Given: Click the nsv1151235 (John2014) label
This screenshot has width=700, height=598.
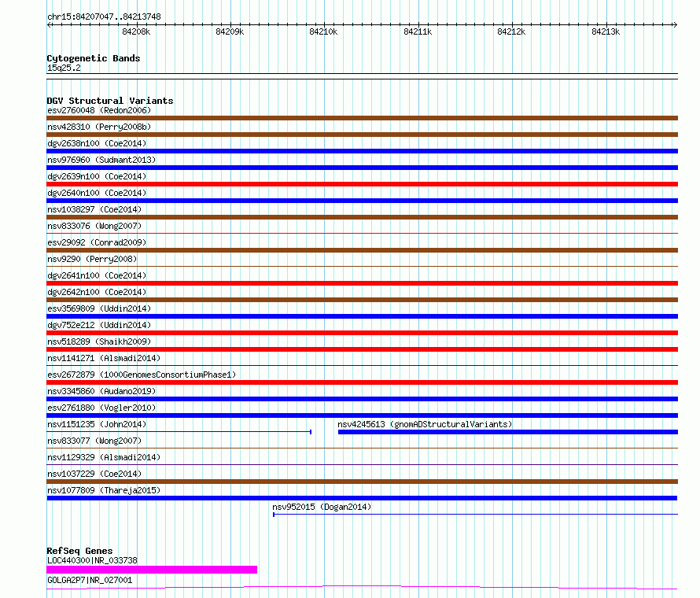Looking at the screenshot, I should click(x=97, y=424).
